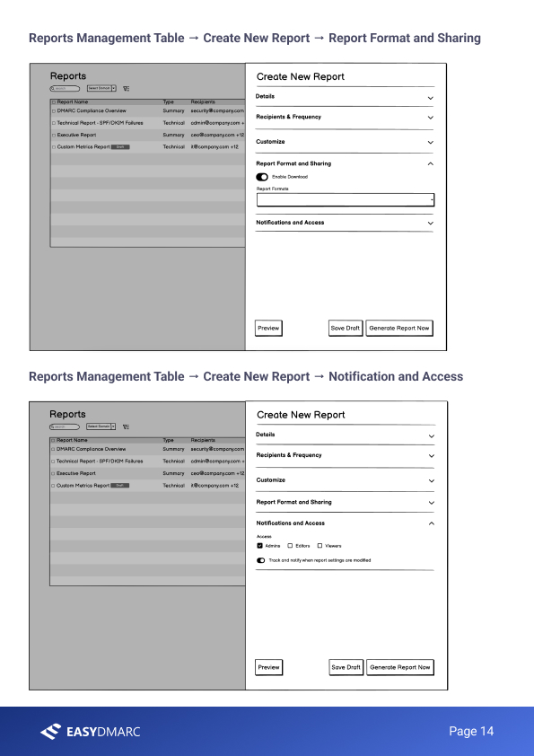Click Save Draft in Notification and Access mockup
534x756 pixels.
click(x=346, y=668)
